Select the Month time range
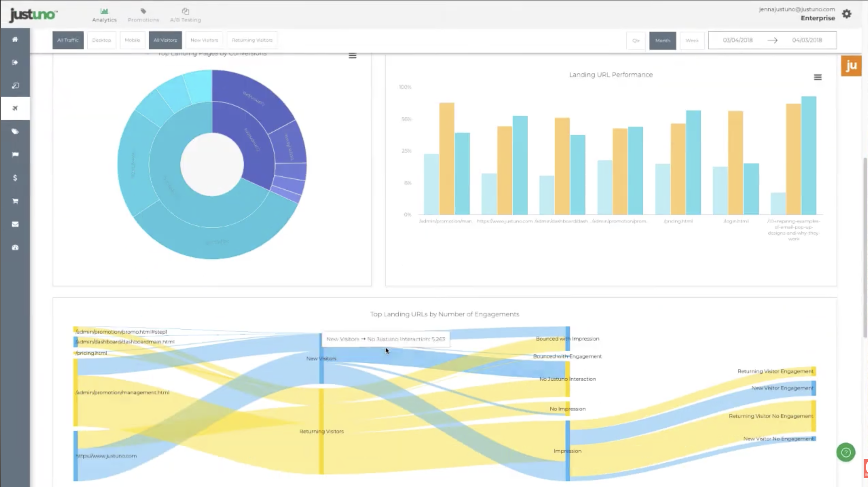868x487 pixels. coord(662,41)
